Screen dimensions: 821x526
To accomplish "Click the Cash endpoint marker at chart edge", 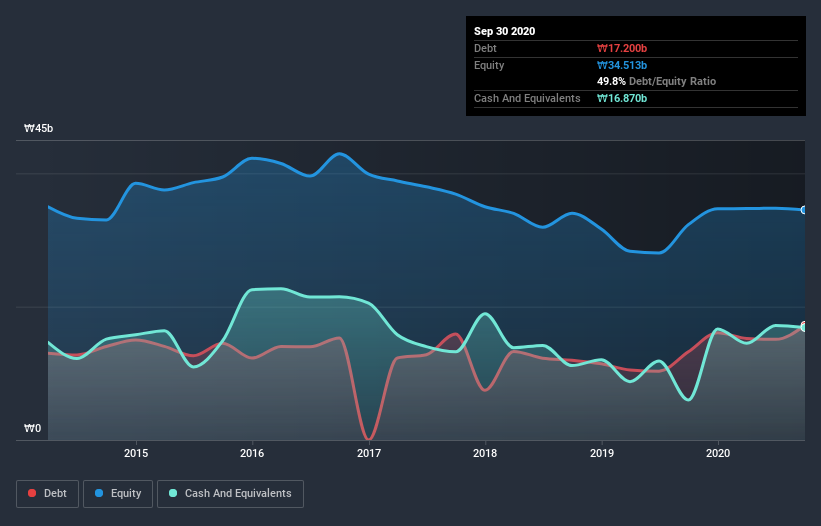I will click(x=804, y=328).
